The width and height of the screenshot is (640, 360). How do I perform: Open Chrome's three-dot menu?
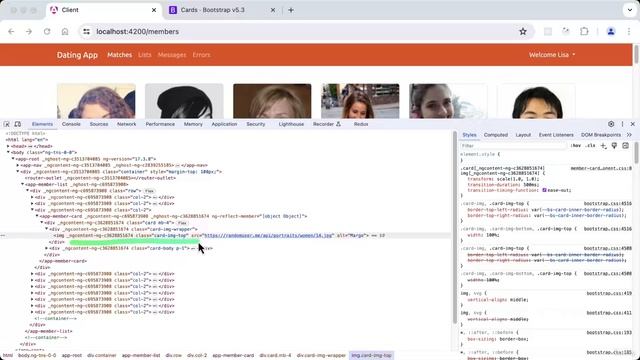pyautogui.click(x=629, y=31)
